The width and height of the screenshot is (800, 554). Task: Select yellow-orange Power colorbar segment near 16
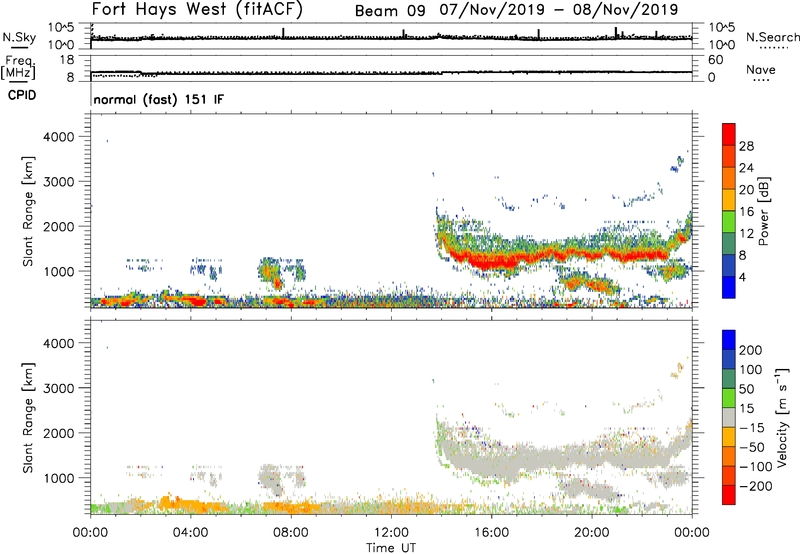pyautogui.click(x=729, y=200)
